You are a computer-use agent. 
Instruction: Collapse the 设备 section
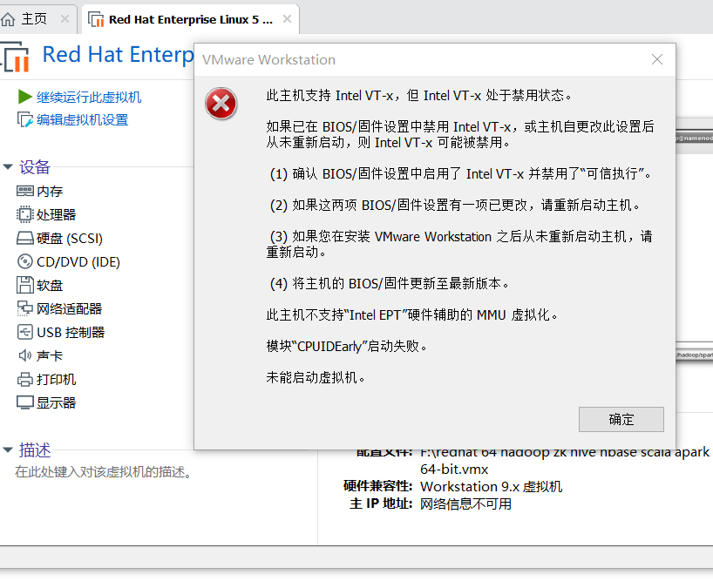click(8, 166)
